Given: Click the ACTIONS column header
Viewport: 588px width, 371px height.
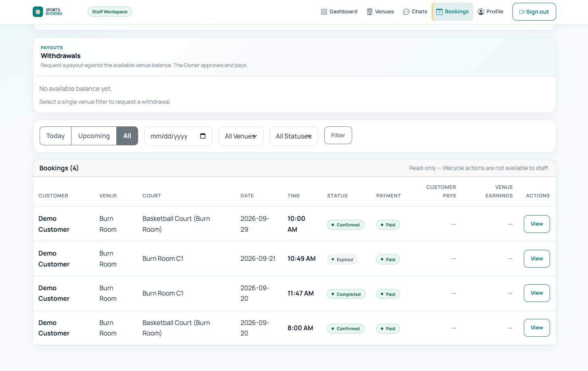Looking at the screenshot, I should coord(538,196).
